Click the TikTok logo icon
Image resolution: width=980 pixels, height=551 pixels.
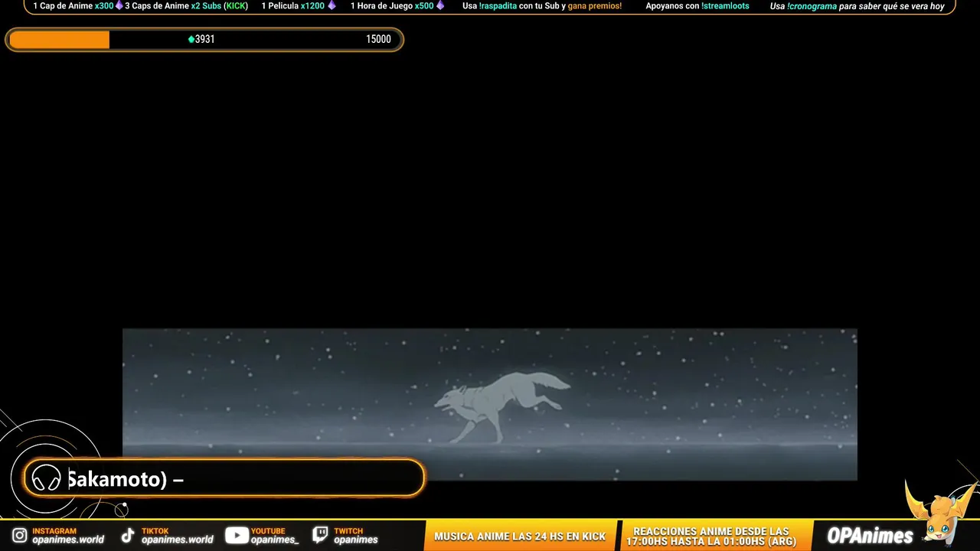point(128,536)
